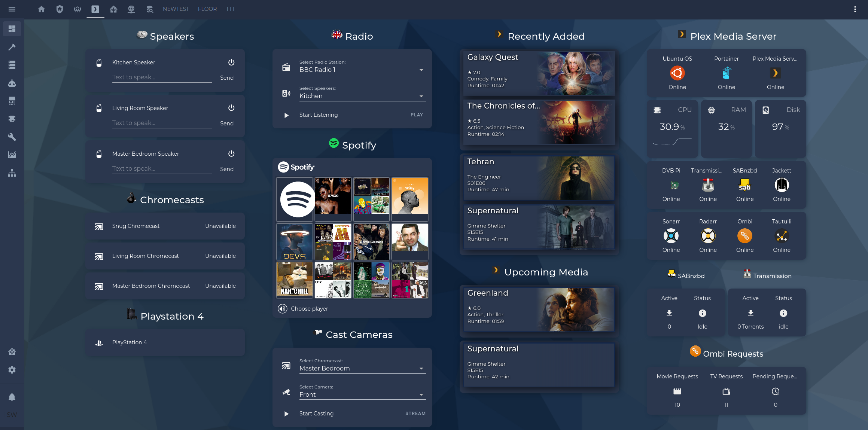868x430 pixels.
Task: Click the STREAM casting button
Action: point(415,414)
